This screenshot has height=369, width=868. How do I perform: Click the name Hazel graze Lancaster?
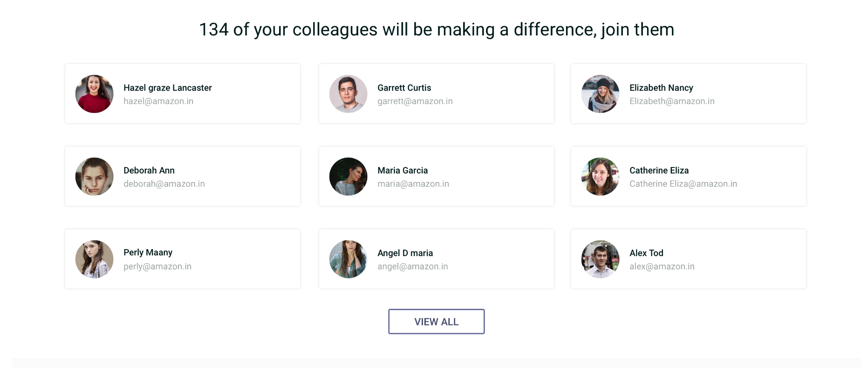pyautogui.click(x=167, y=88)
